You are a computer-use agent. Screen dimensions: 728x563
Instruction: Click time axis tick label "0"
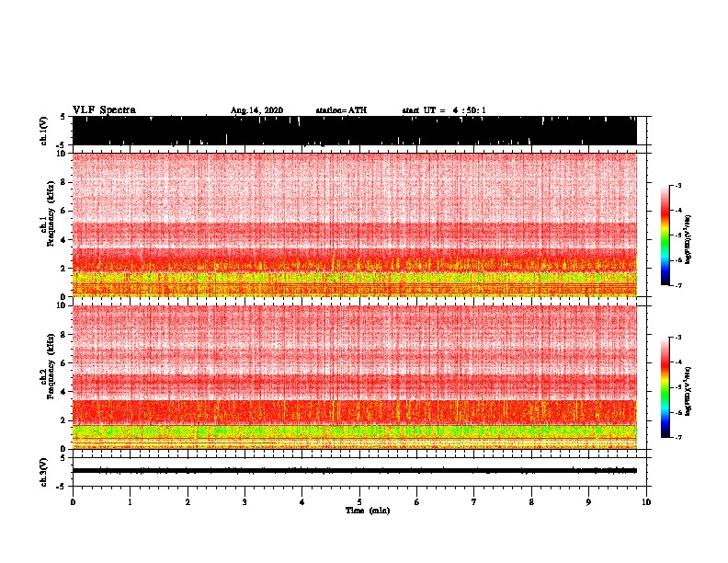(x=73, y=502)
